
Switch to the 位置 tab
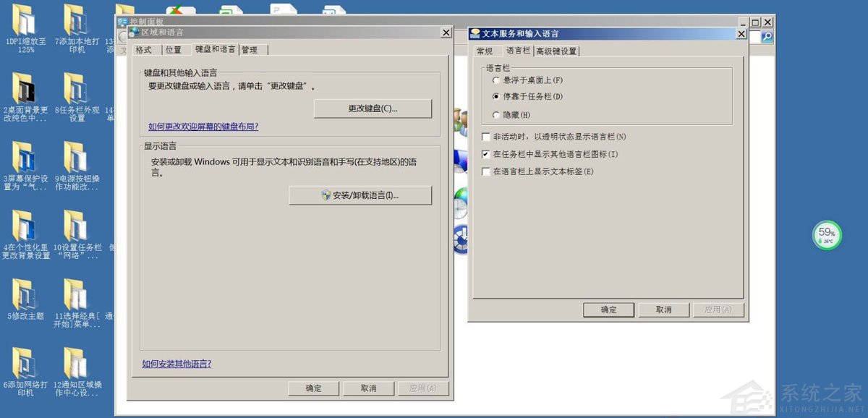click(174, 49)
